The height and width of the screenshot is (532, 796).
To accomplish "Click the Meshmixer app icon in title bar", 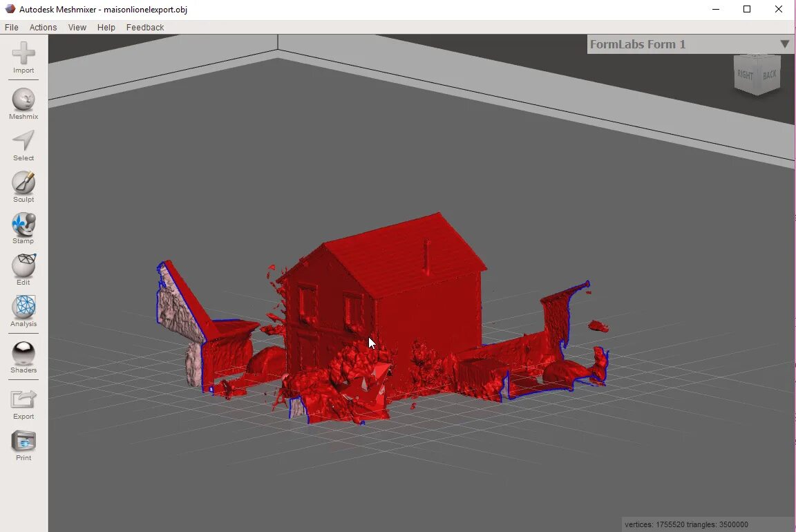I will (x=10, y=9).
